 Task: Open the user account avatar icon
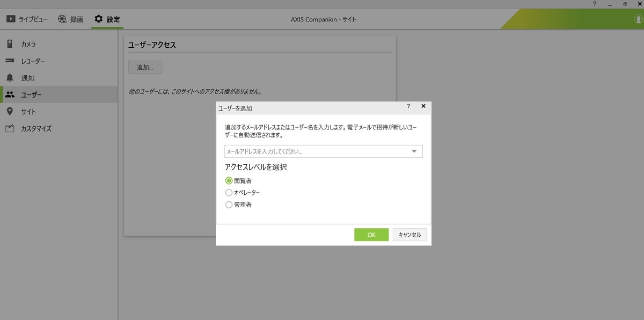[x=639, y=19]
